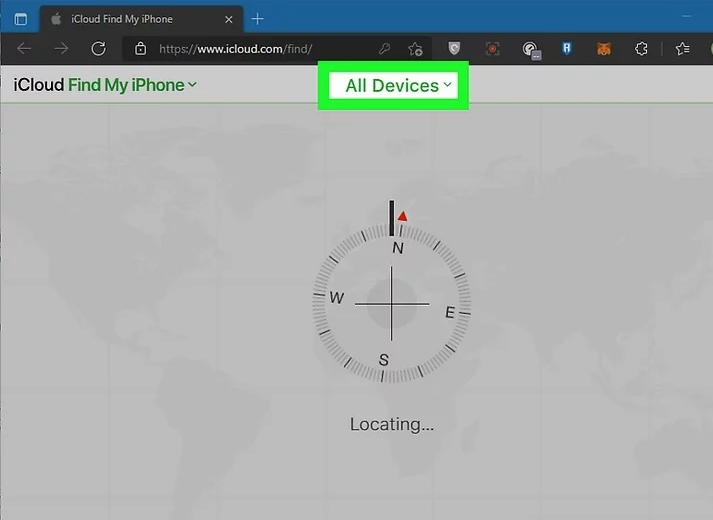Open a new browser tab
713x520 pixels.
tap(257, 19)
